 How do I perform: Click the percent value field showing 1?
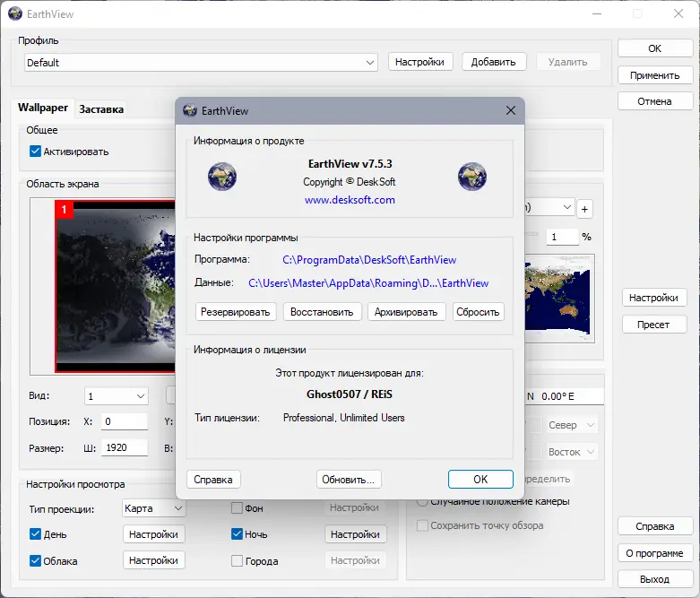(563, 237)
